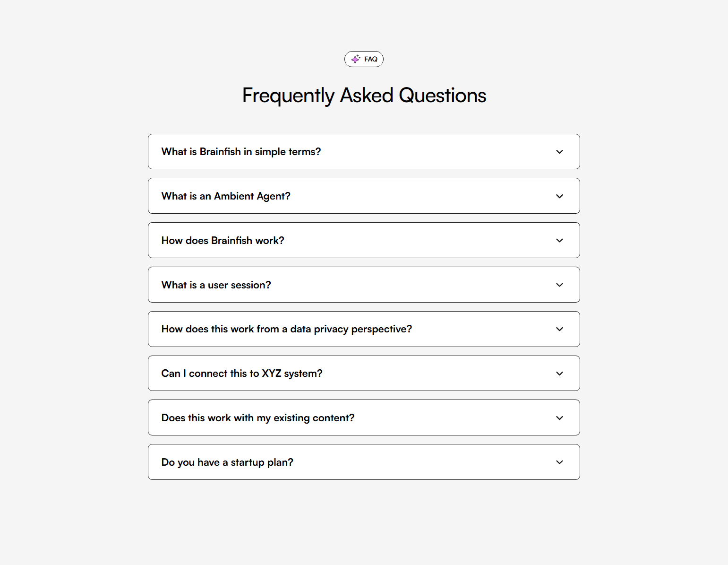
Task: Click 'Can I connect this to XYZ system?' text
Action: (x=242, y=373)
